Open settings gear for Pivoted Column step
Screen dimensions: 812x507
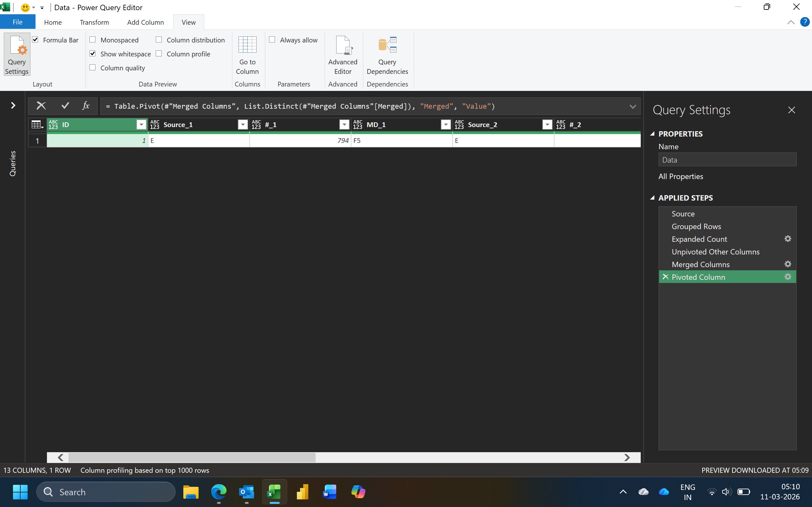tap(788, 277)
